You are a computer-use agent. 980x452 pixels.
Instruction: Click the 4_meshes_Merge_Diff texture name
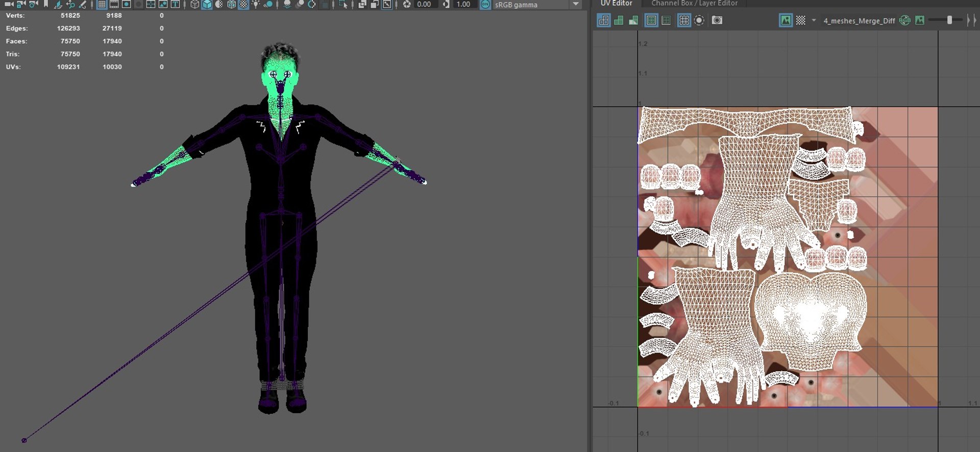pos(859,21)
